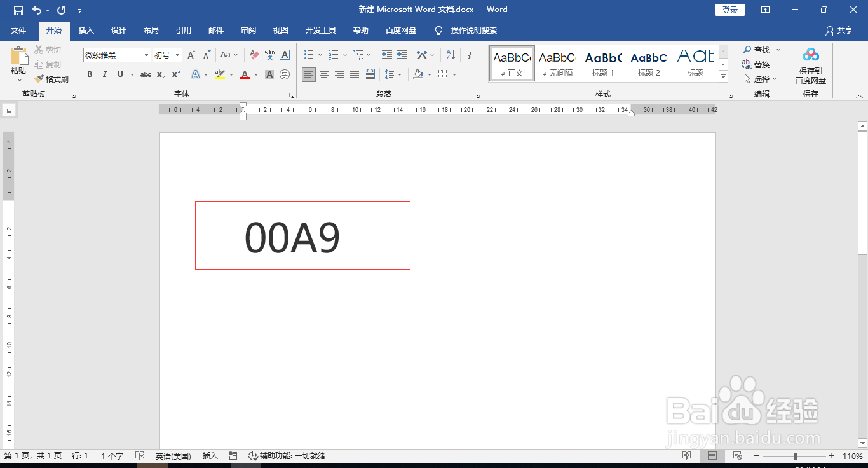Switch to the 插入 ribbon tab
This screenshot has width=868, height=468.
[86, 30]
